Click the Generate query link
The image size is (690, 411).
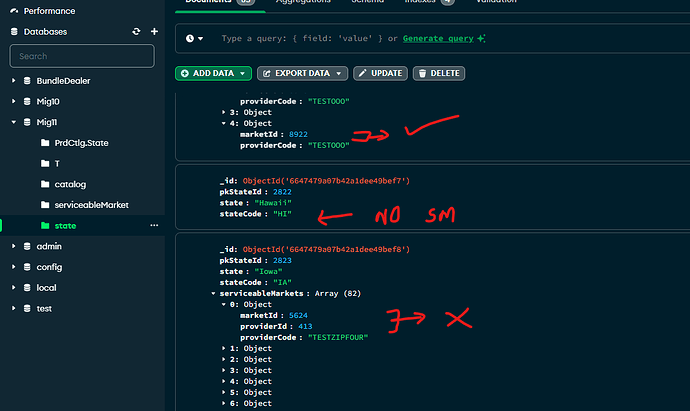click(x=438, y=38)
